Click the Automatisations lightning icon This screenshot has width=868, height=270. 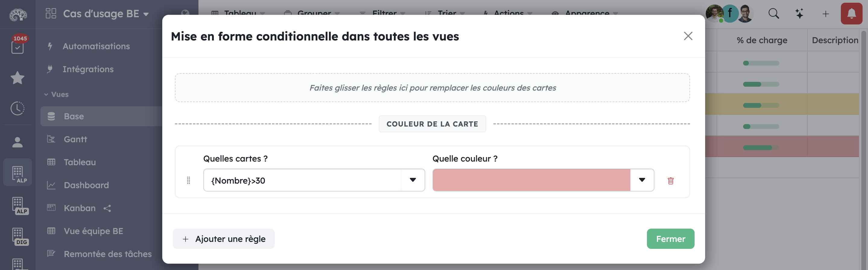point(50,46)
